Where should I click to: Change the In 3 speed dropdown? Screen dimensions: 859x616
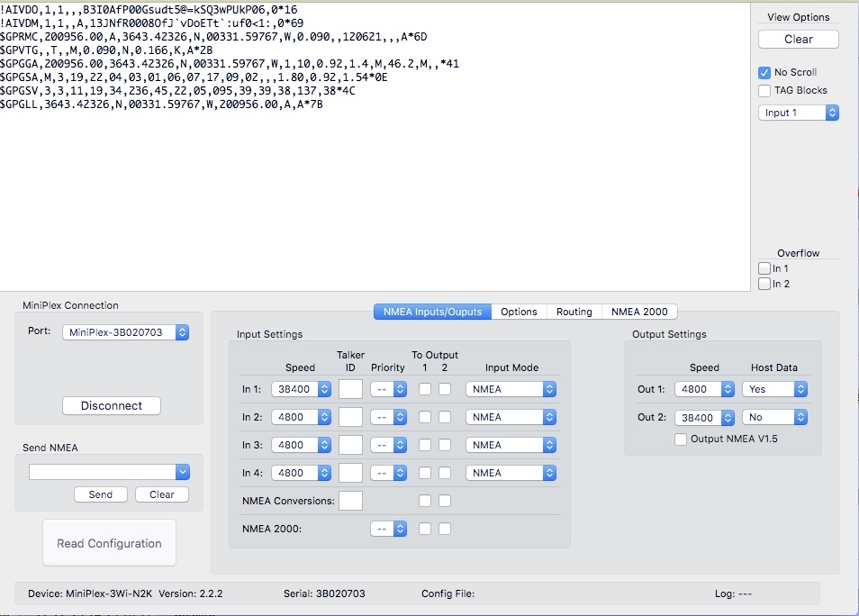pyautogui.click(x=302, y=445)
